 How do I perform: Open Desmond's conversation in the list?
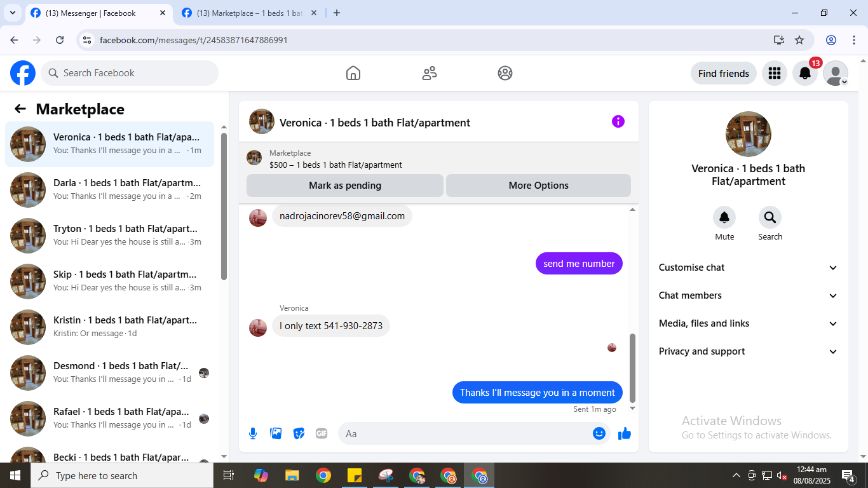coord(109,372)
